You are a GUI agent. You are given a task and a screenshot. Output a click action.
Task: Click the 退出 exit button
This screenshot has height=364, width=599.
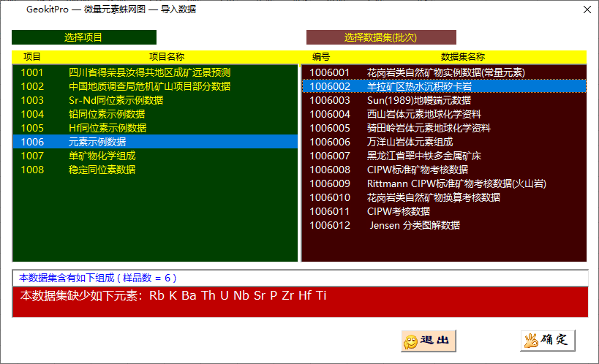point(429,341)
